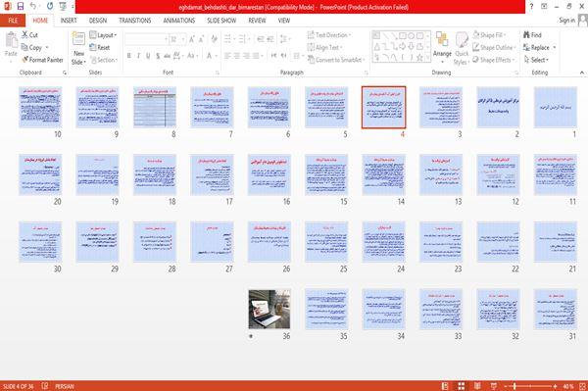Switch to the INSERT tab
588x391 pixels.
pos(69,21)
